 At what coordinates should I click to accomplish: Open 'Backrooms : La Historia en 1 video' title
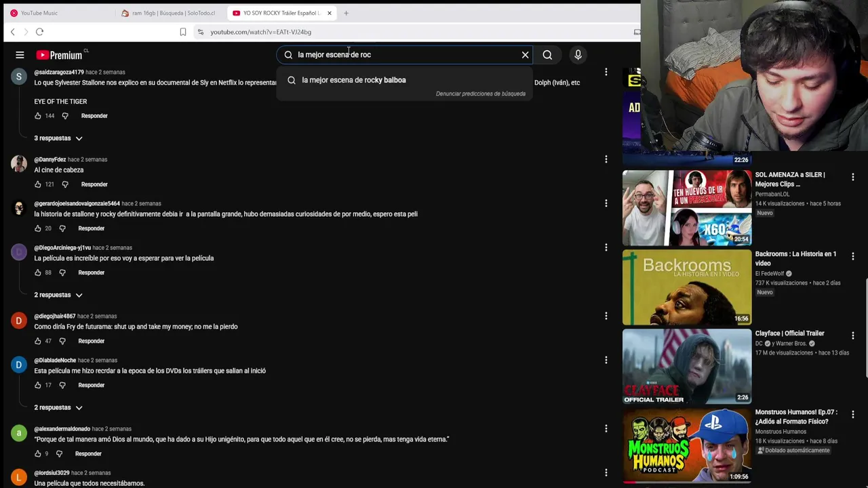(795, 258)
